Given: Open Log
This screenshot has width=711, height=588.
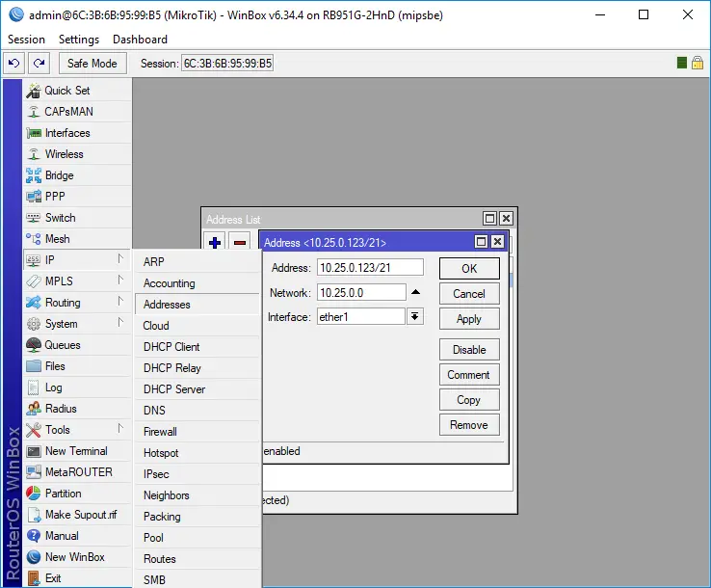Looking at the screenshot, I should click(x=77, y=388).
